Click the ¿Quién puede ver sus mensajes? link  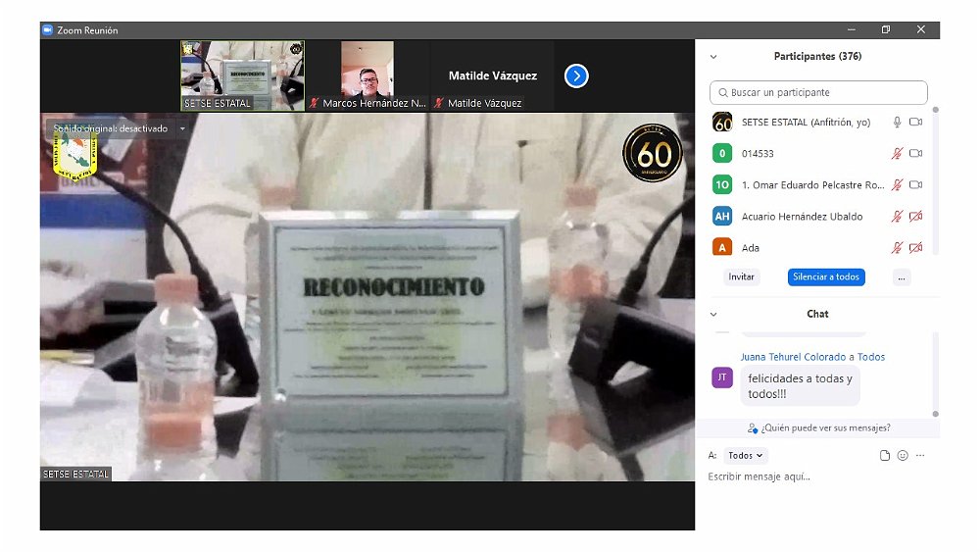(x=818, y=428)
